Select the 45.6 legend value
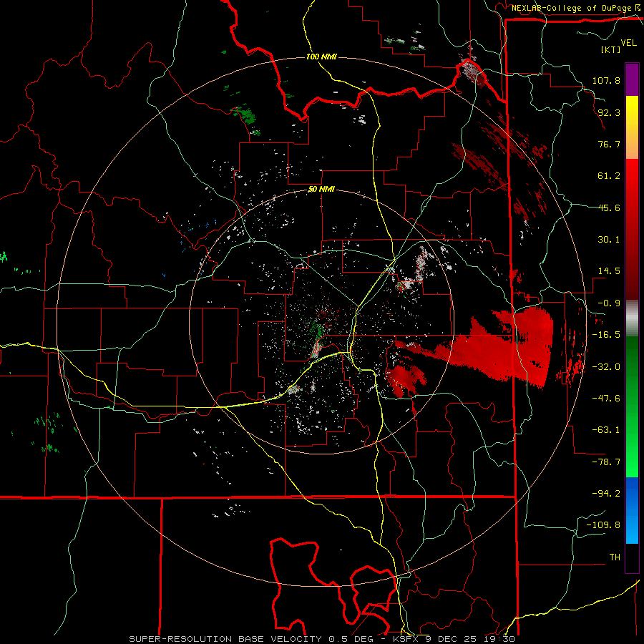 coord(609,208)
